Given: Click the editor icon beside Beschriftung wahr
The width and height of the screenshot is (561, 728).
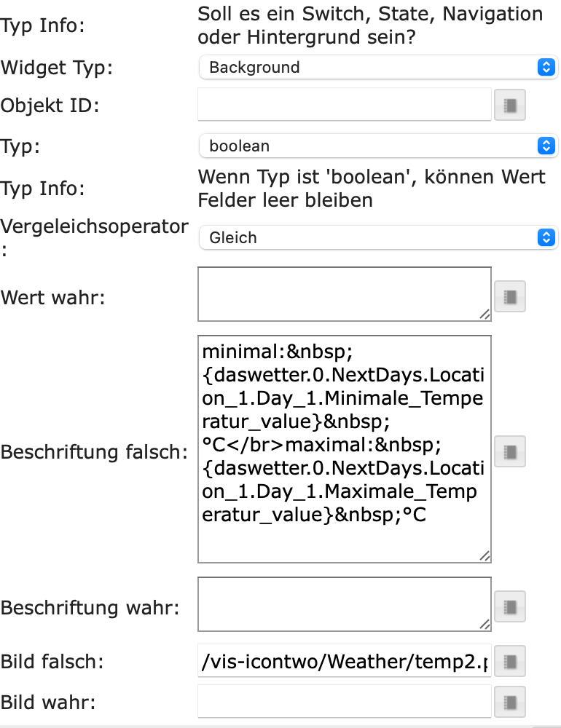Looking at the screenshot, I should click(510, 606).
